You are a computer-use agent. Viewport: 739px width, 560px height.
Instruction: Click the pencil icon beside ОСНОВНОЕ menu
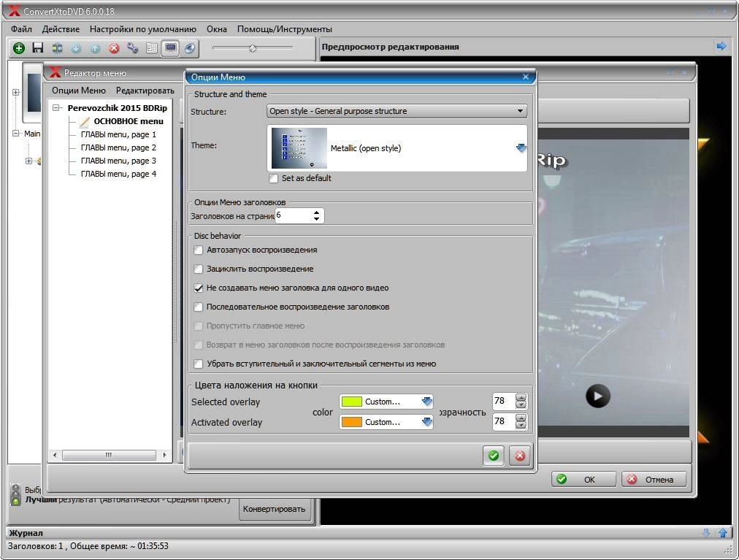point(85,122)
